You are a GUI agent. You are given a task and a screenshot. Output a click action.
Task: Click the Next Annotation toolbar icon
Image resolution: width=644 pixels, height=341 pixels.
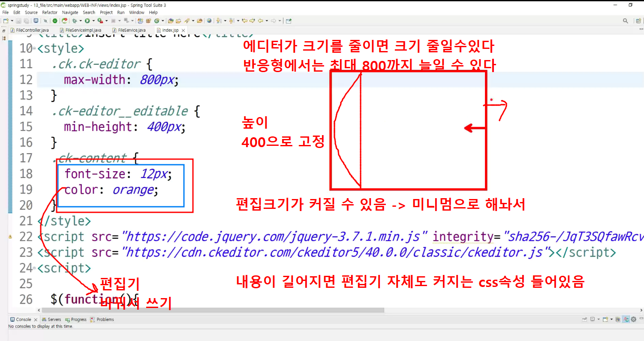click(x=219, y=21)
